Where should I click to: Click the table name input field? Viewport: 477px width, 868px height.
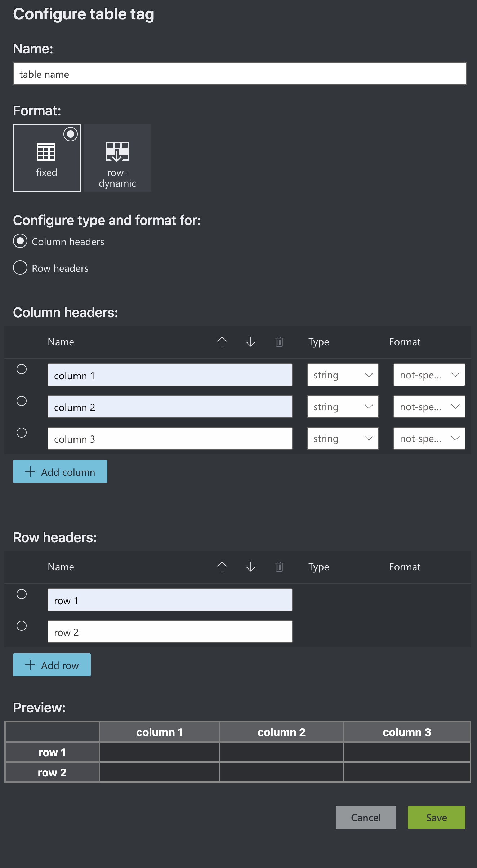(239, 74)
